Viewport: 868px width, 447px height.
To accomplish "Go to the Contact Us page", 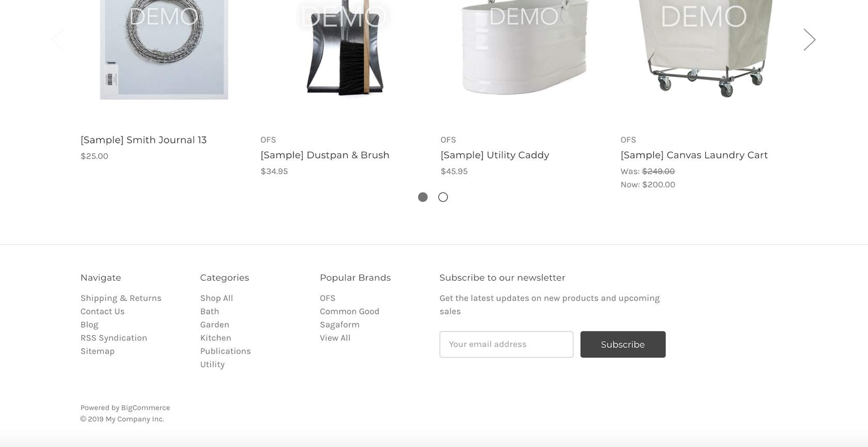I will pyautogui.click(x=102, y=311).
